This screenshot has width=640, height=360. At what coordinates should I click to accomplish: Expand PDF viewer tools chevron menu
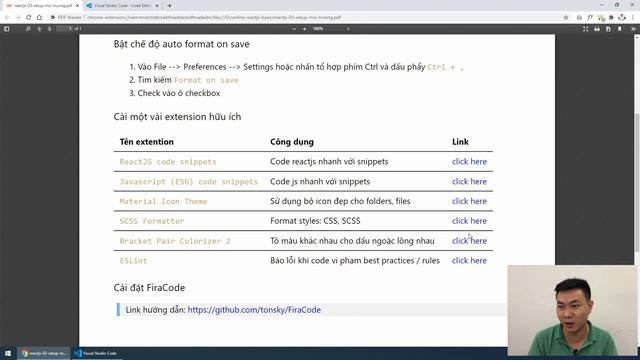coord(633,29)
